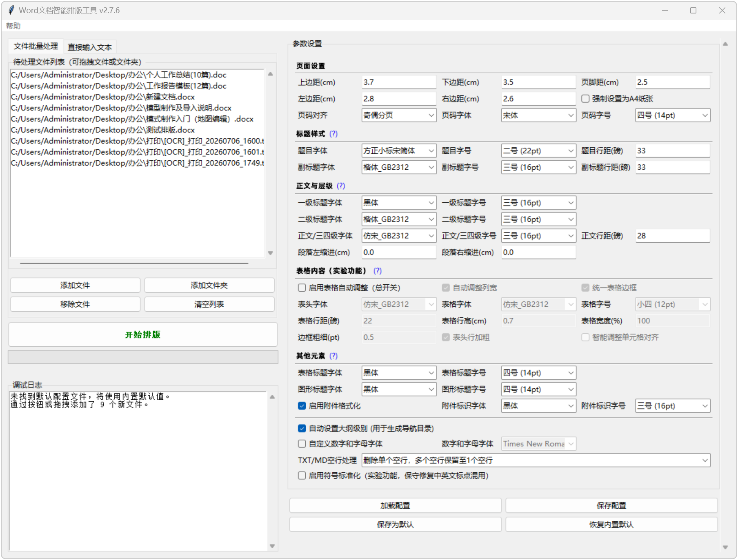The height and width of the screenshot is (560, 738).
Task: Click the file list scroll-down arrow
Action: [x=270, y=253]
